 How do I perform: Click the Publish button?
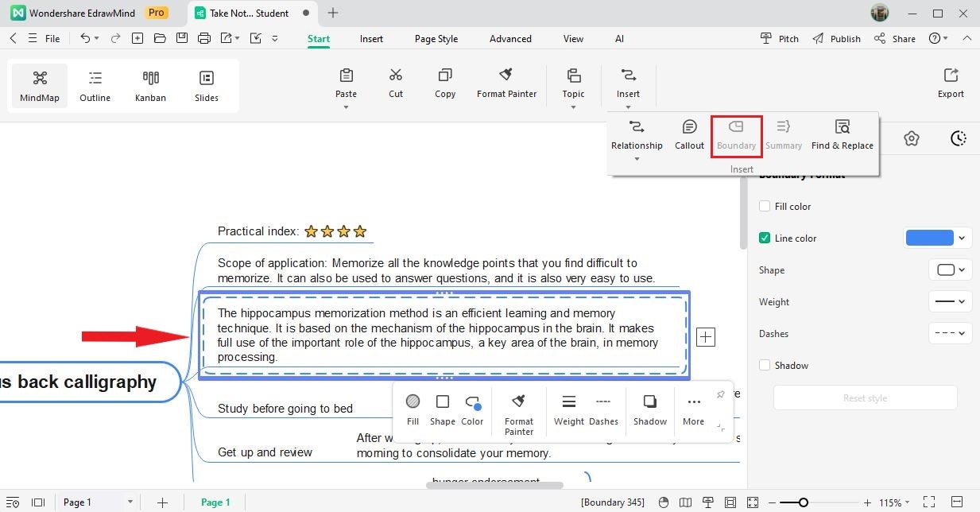(836, 38)
